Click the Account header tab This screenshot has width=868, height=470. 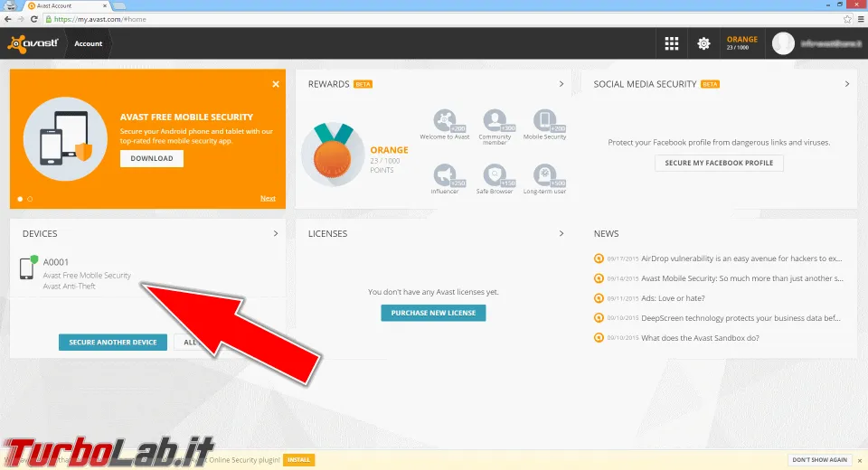click(89, 43)
